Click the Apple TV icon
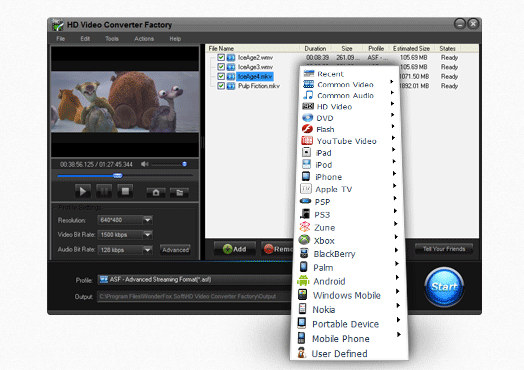The height and width of the screenshot is (370, 524). (306, 189)
